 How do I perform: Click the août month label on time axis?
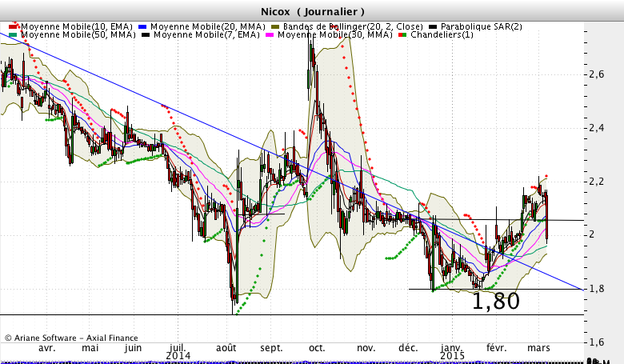tap(226, 348)
